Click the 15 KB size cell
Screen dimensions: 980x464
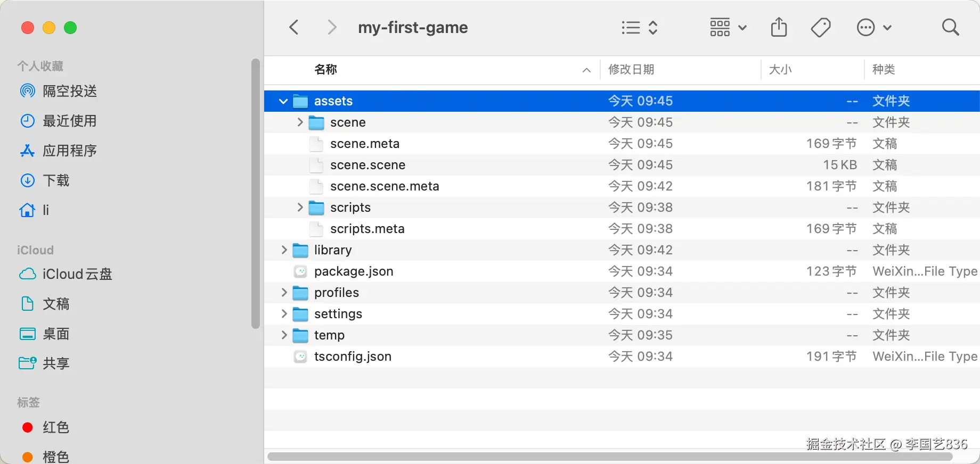[x=840, y=165]
